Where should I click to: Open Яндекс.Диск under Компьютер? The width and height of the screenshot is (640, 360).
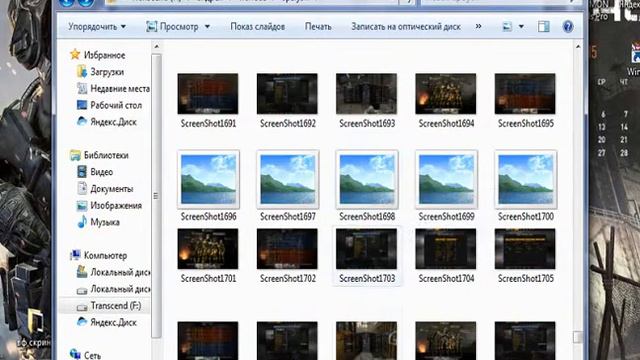click(107, 322)
